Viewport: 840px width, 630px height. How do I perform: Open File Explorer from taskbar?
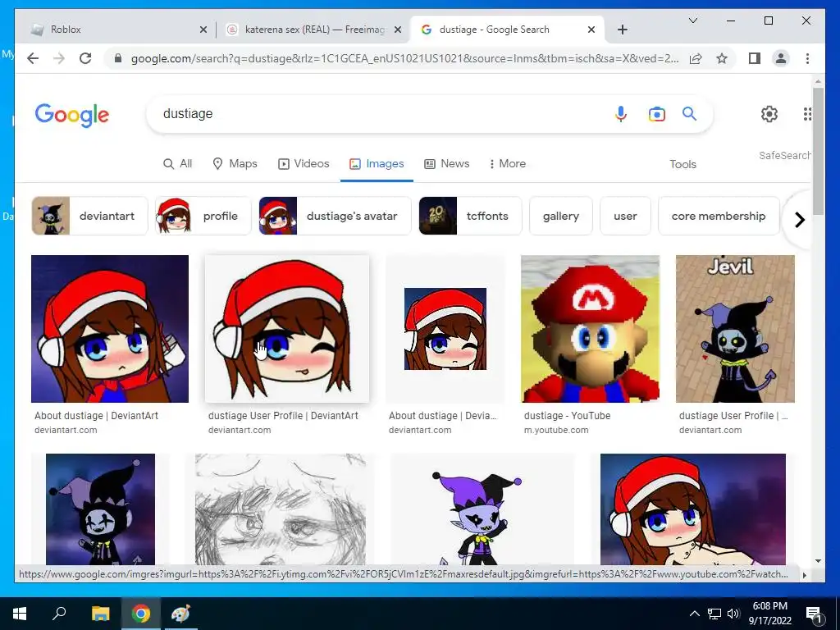[100, 614]
